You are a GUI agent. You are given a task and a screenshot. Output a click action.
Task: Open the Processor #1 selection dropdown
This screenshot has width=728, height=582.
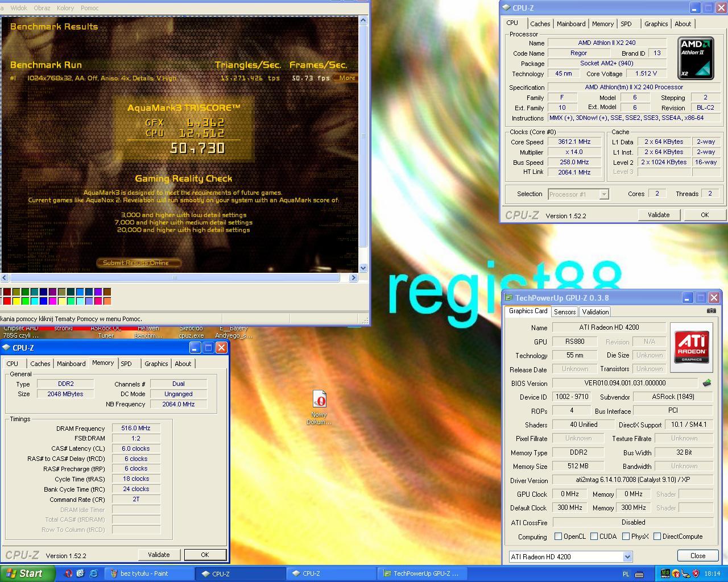pyautogui.click(x=578, y=194)
